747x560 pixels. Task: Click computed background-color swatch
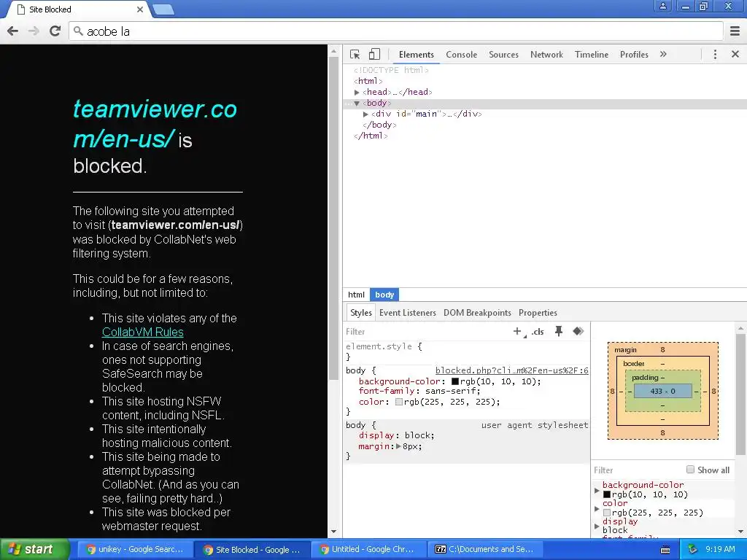(607, 495)
